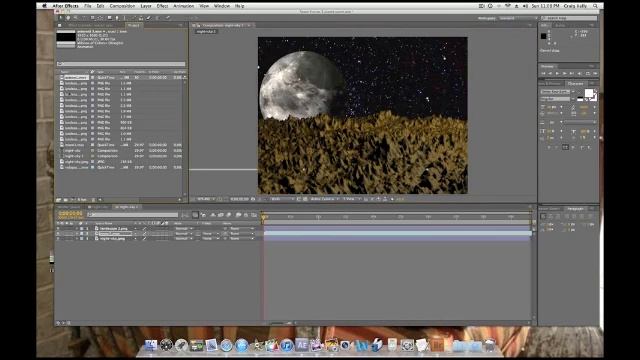
Task: Click the 8 bpc color depth button
Action: 82,200
